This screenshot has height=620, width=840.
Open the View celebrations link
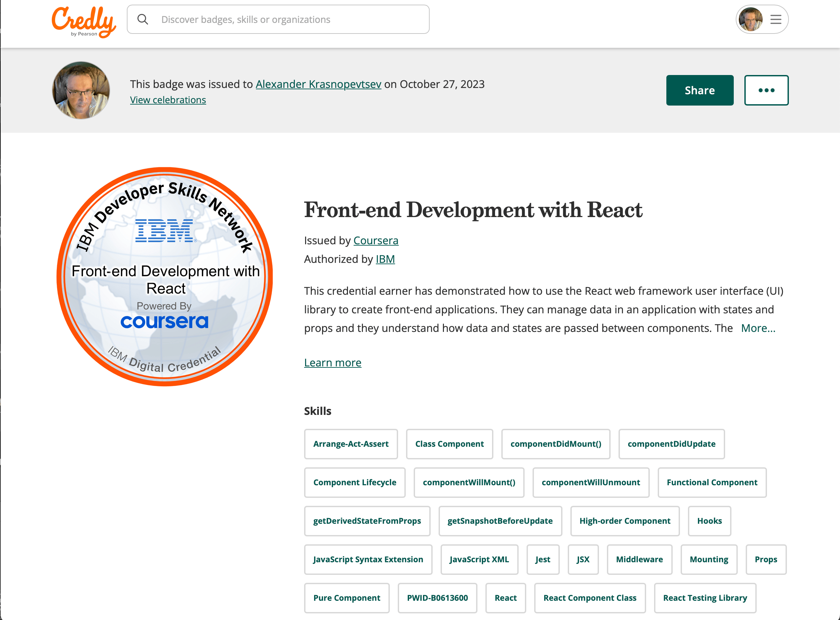pos(168,100)
